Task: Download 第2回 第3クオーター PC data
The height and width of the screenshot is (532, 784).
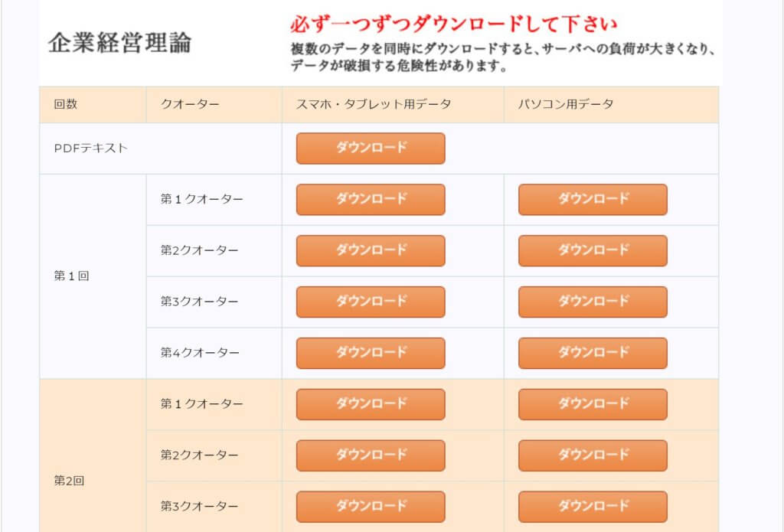Action: [x=592, y=506]
